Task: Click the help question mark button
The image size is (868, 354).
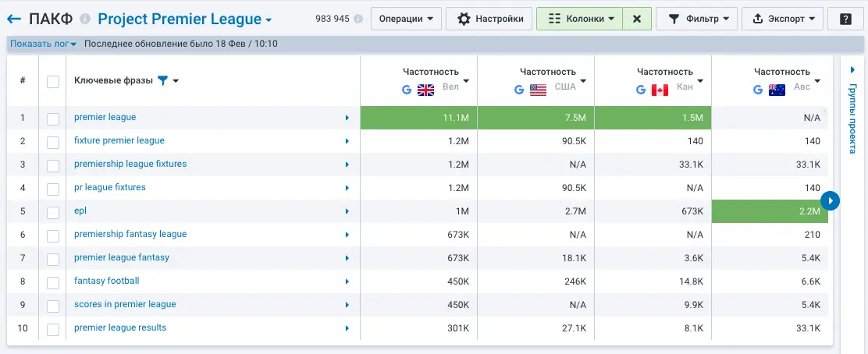Action: click(845, 19)
